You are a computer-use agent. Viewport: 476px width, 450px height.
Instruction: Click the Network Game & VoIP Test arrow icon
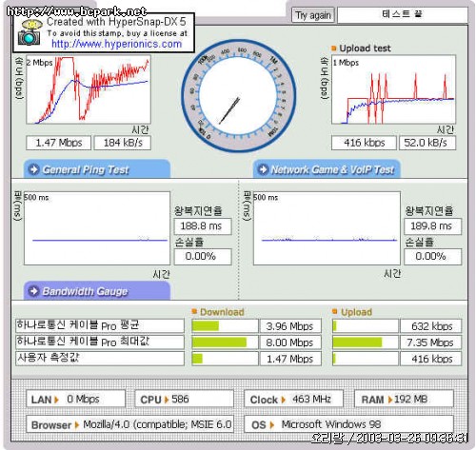pyautogui.click(x=263, y=169)
